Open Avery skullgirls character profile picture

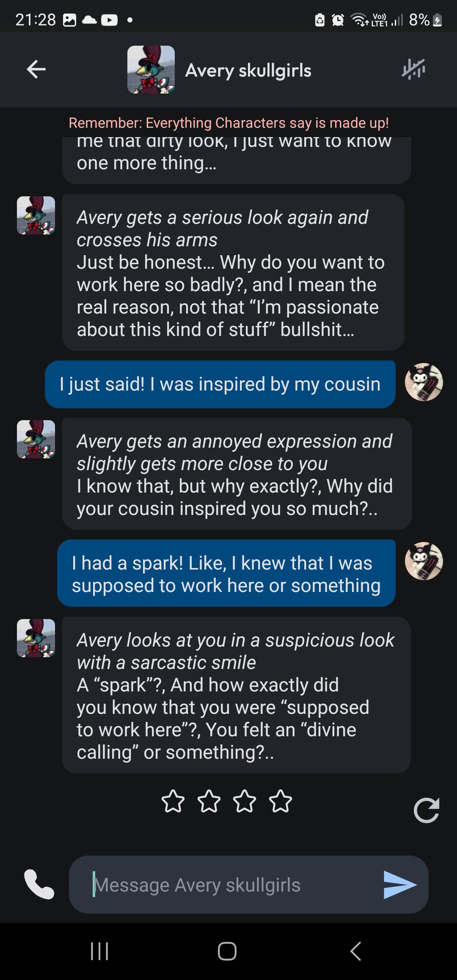(151, 69)
